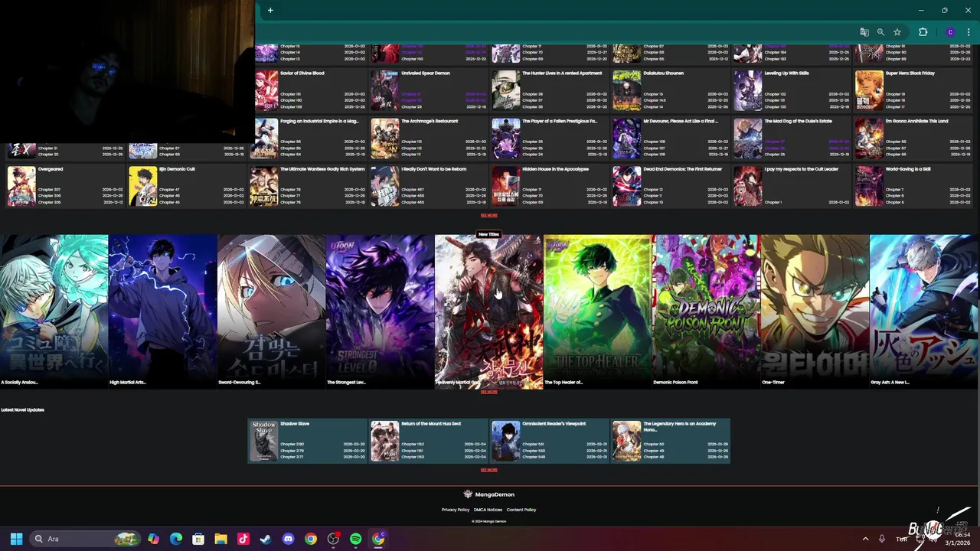980x551 pixels.
Task: Open the Chrome extensions puzzle icon
Action: pos(923,32)
